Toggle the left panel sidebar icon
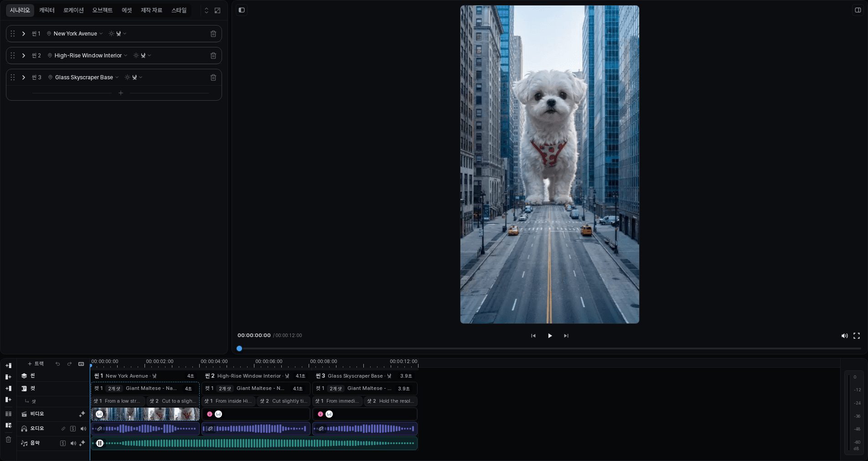 [x=242, y=10]
